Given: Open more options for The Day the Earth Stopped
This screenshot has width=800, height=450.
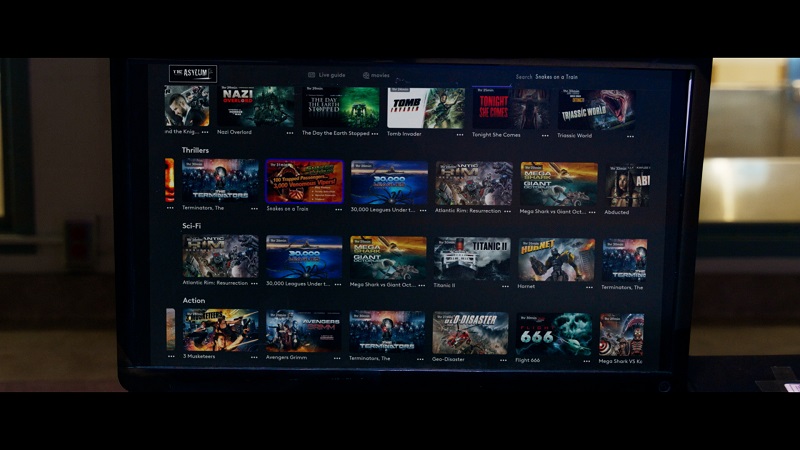Looking at the screenshot, I should [375, 134].
